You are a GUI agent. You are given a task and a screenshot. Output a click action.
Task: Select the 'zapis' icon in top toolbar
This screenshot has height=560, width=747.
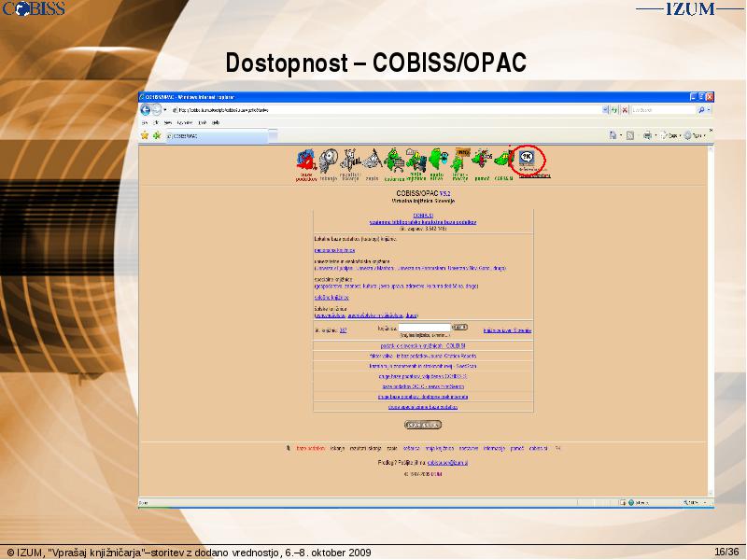tap(372, 165)
